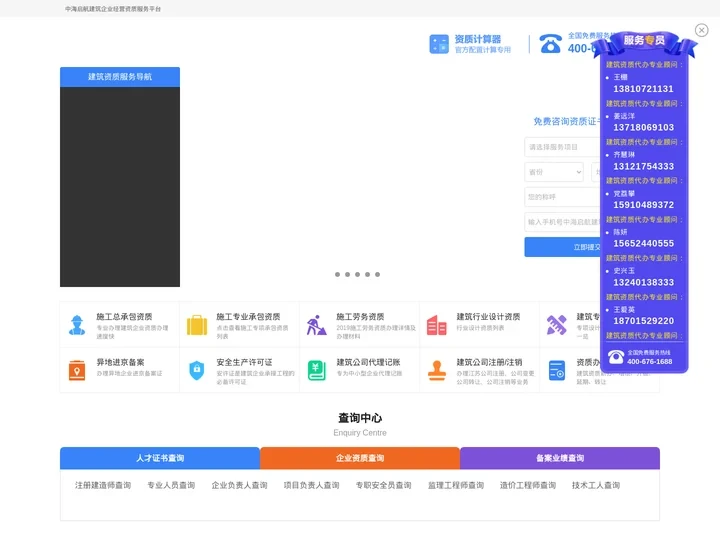Image resolution: width=720 pixels, height=540 pixels.
Task: Go to second carousel slide dot
Action: click(x=348, y=275)
